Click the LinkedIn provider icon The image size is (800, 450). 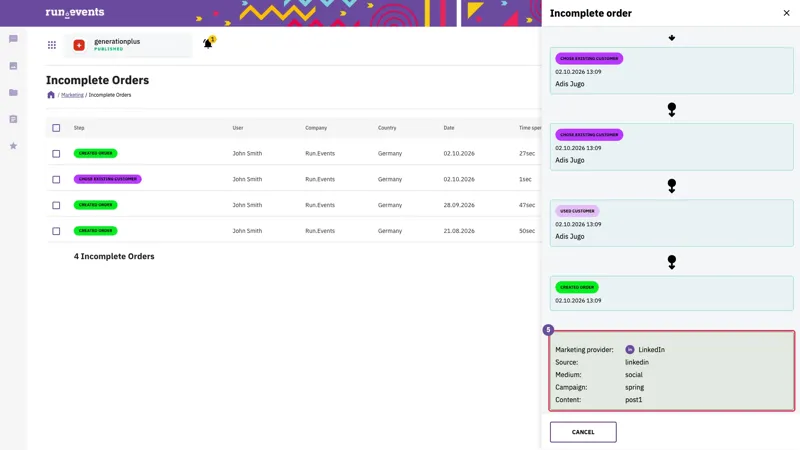[630, 349]
